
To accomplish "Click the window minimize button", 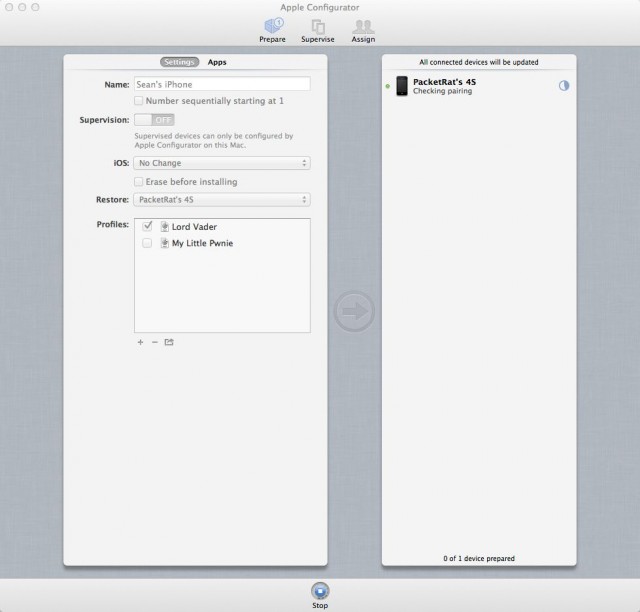I will point(22,7).
